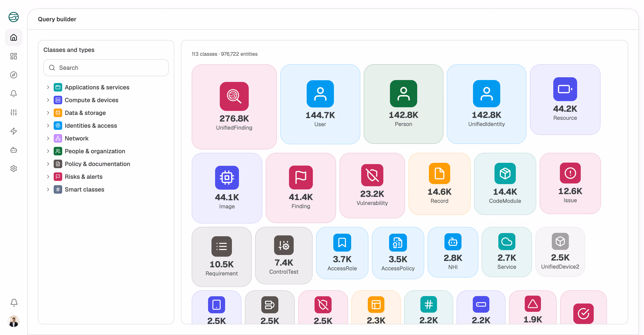Select the Person class card
This screenshot has width=644, height=335.
(x=403, y=104)
